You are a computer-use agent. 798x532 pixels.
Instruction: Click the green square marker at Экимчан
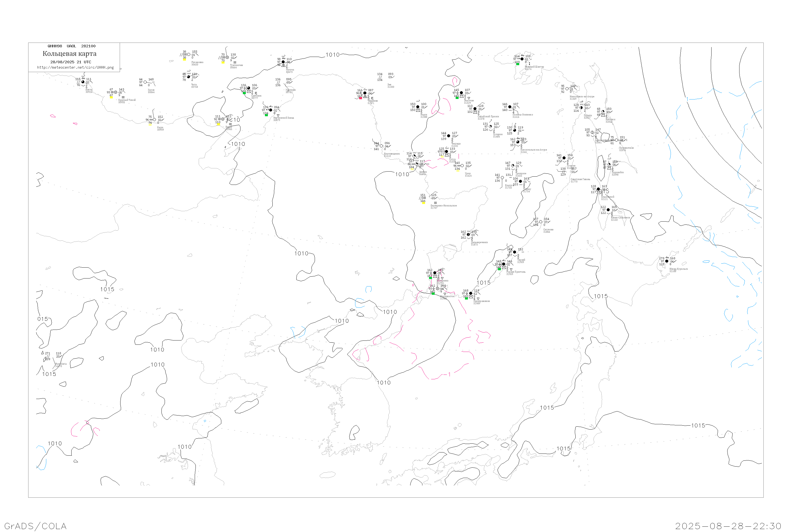pos(457,98)
